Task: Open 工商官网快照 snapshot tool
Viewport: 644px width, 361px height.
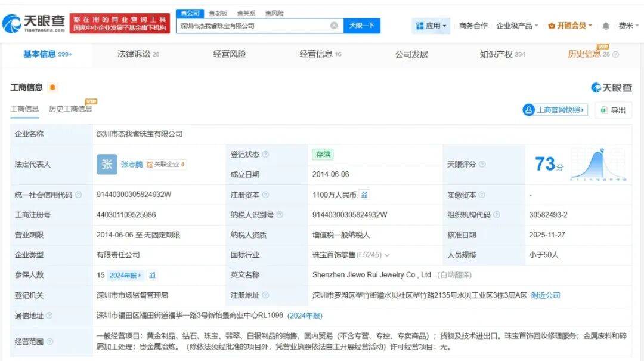Action: 555,110
